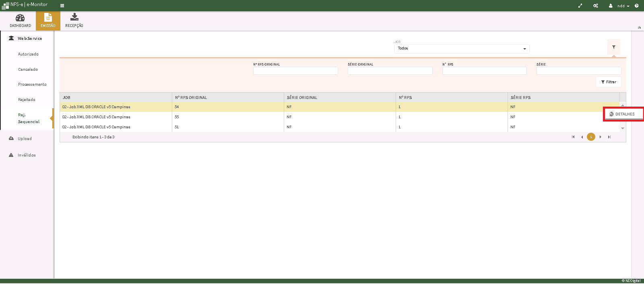The image size is (644, 284).
Task: Click the help question mark icon
Action: tap(636, 6)
